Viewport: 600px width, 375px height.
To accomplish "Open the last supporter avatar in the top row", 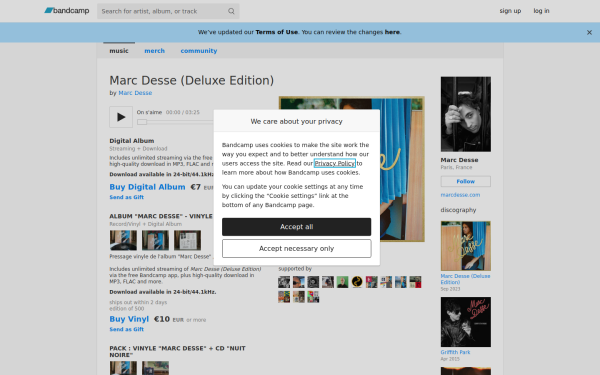I will pos(415,282).
